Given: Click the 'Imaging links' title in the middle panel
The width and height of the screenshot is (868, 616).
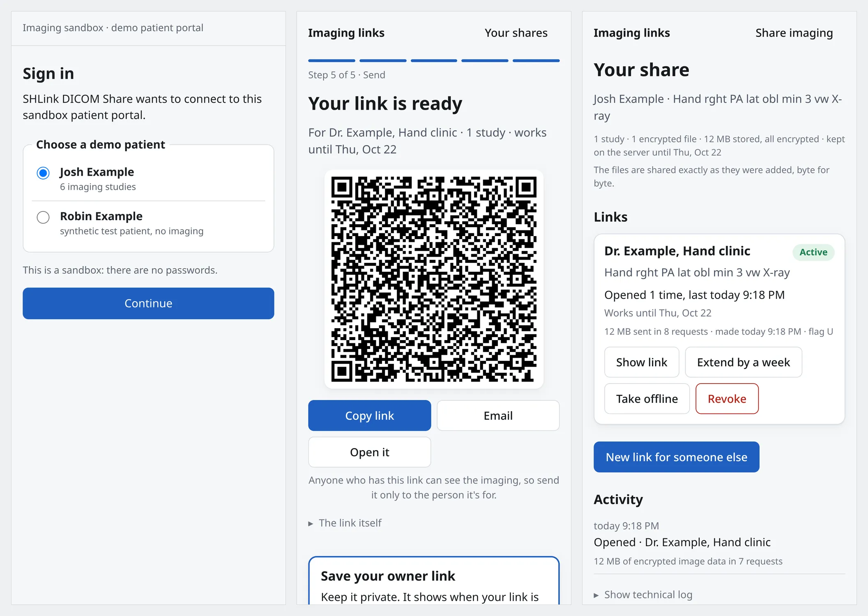Looking at the screenshot, I should click(x=346, y=33).
